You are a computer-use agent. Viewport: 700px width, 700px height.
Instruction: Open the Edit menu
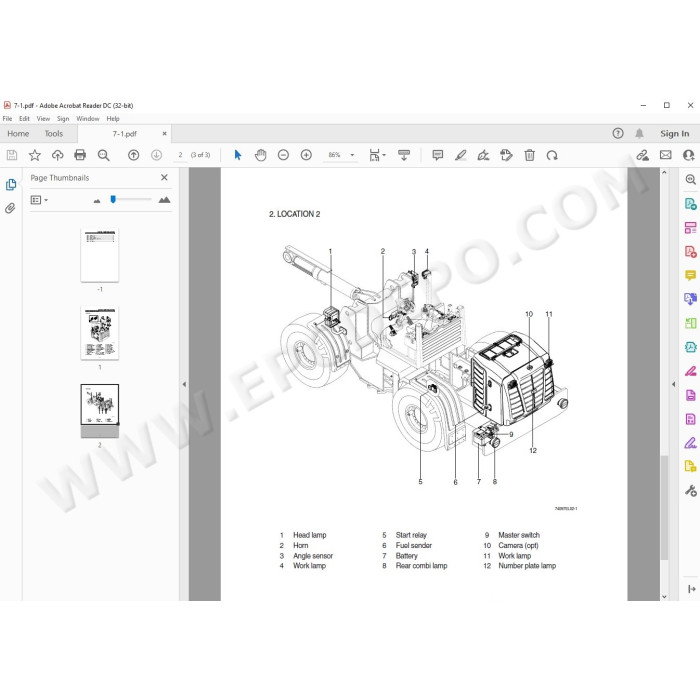point(24,118)
